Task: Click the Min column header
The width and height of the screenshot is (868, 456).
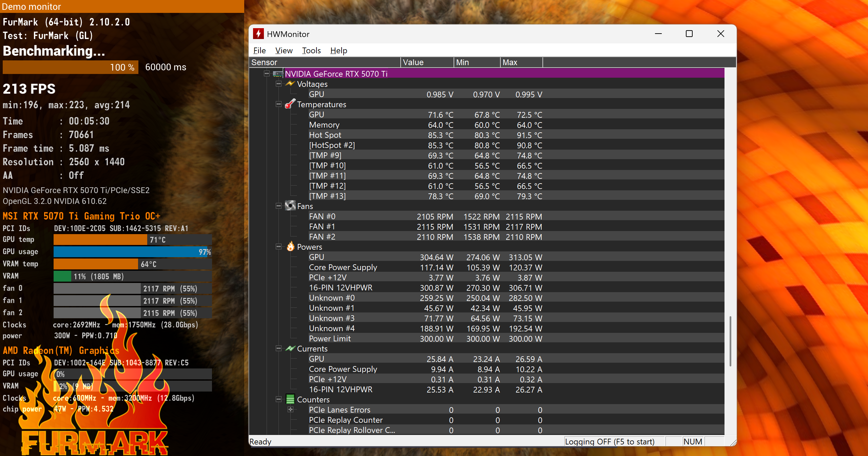Action: pyautogui.click(x=477, y=62)
